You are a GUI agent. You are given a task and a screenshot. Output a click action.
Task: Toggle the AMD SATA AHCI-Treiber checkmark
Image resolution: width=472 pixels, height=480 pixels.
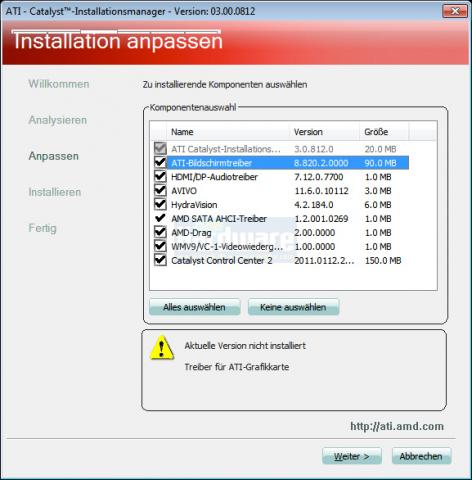pyautogui.click(x=160, y=218)
